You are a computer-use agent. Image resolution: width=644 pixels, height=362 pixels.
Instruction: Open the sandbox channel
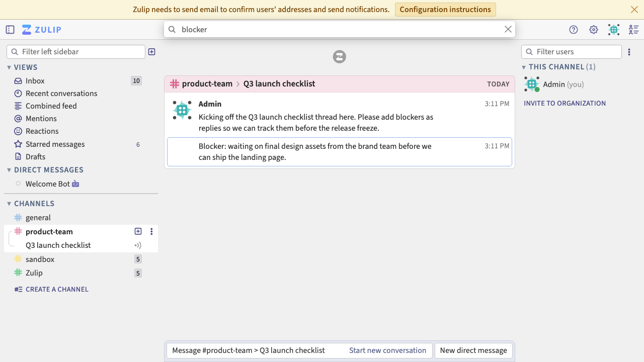(x=40, y=259)
